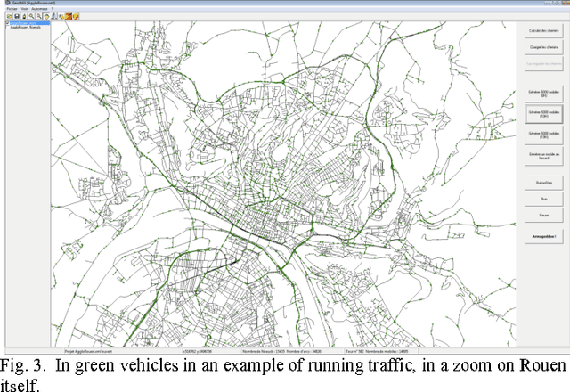Viewport: 570px width, 392px height.
Task: Select the first magnifier zoom tool
Action: tap(32, 16)
